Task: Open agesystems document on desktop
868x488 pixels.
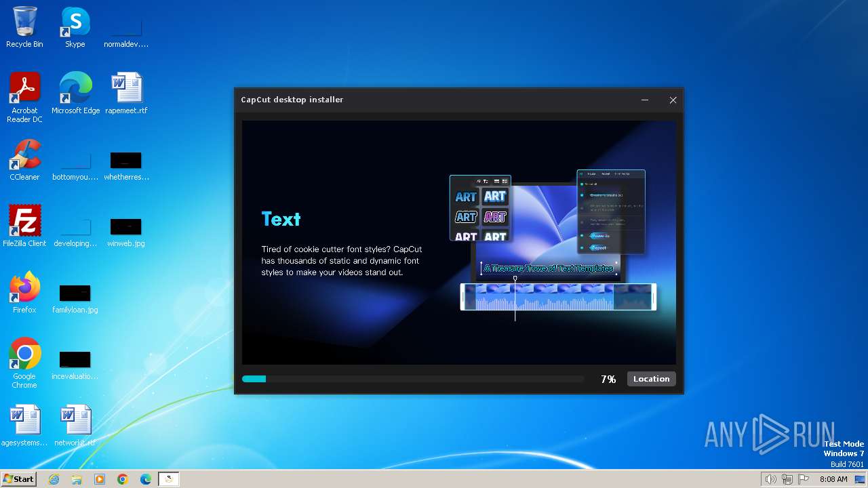Action: click(24, 426)
